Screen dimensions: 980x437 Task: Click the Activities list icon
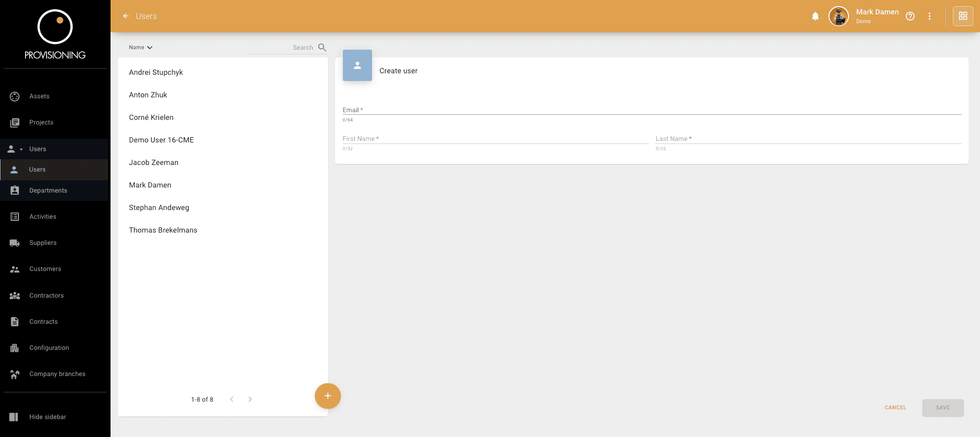coord(15,217)
